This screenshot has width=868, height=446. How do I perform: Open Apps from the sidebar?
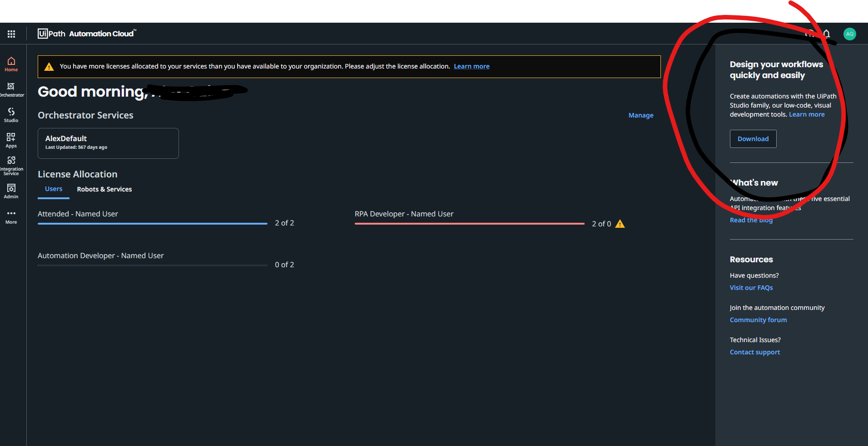[x=11, y=141]
